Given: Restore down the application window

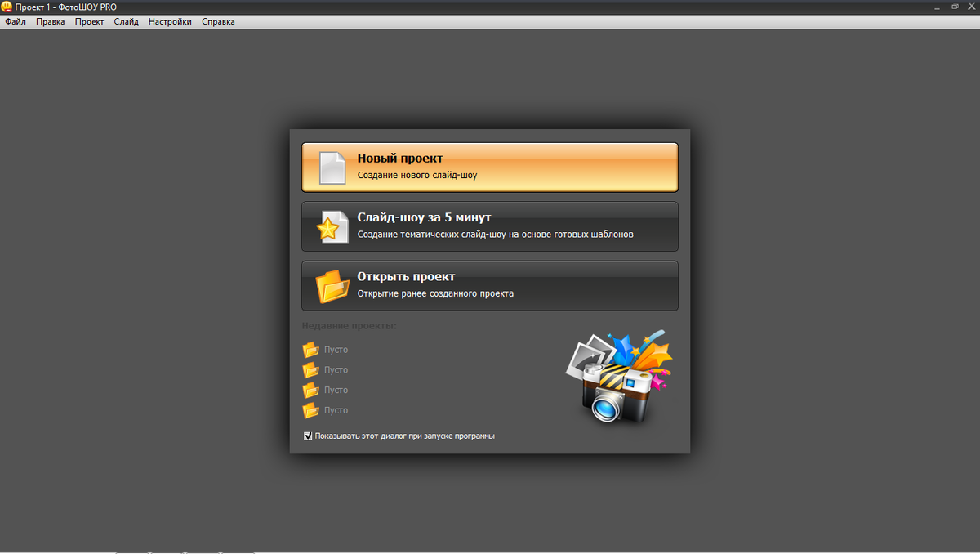Looking at the screenshot, I should (955, 7).
